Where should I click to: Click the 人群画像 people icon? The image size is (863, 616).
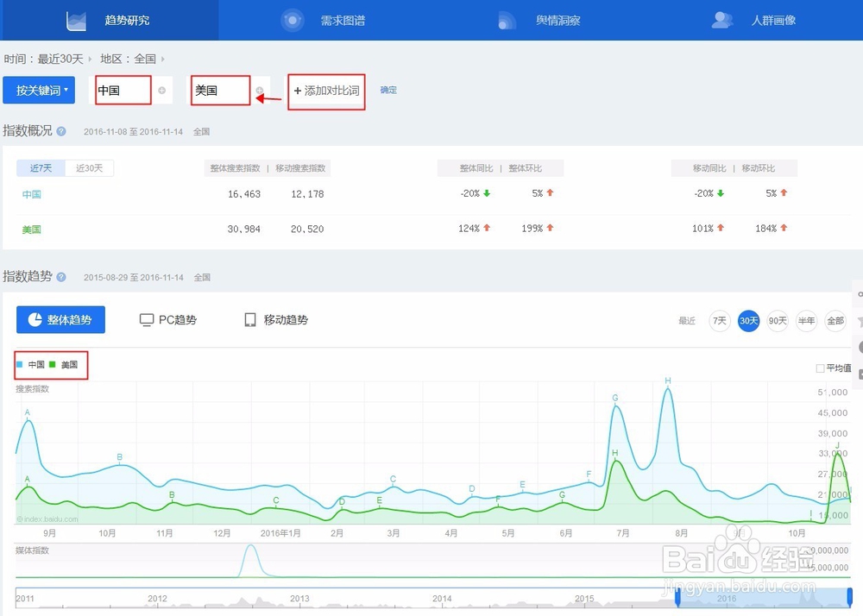tap(722, 21)
